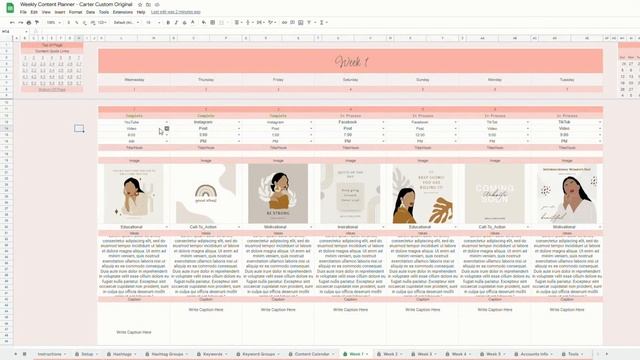This screenshot has width=640, height=360.
Task: Click the Bottom of Page link
Action: 52,89
